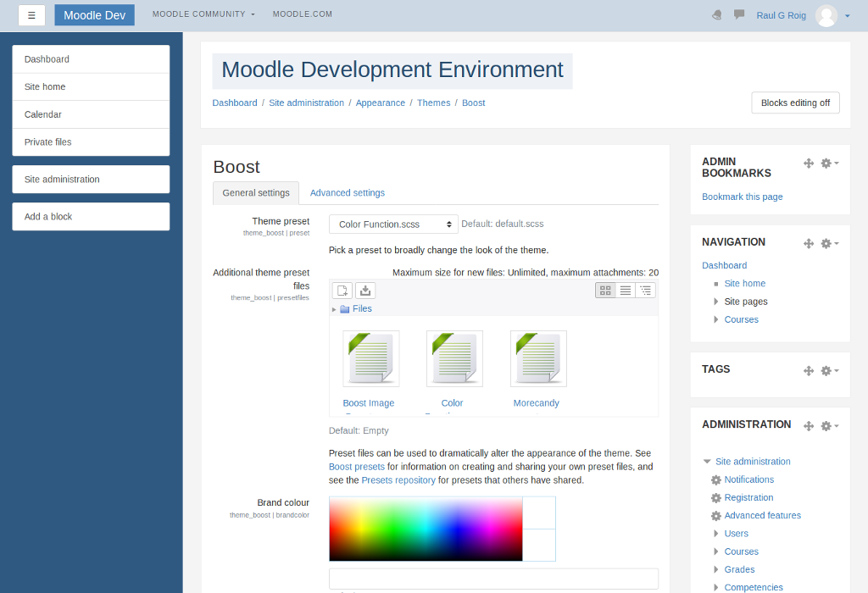868x593 pixels.
Task: Click the gear icon beside Registration
Action: click(x=715, y=498)
